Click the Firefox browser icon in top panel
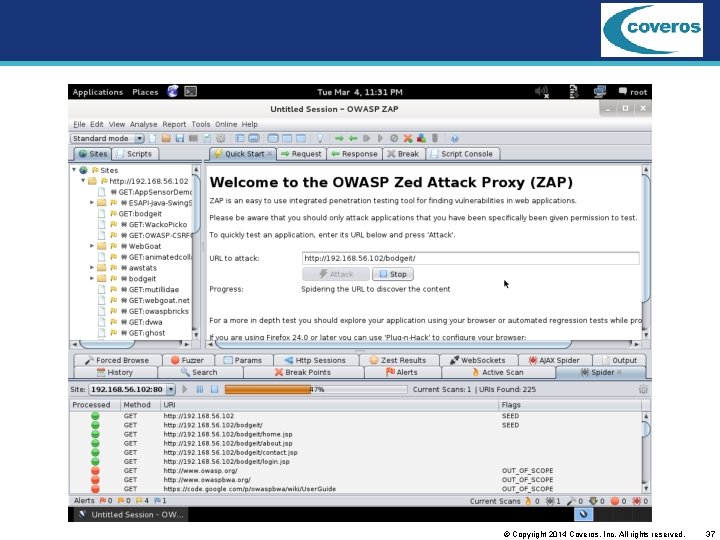Screen dimensions: 720x540 (173, 91)
